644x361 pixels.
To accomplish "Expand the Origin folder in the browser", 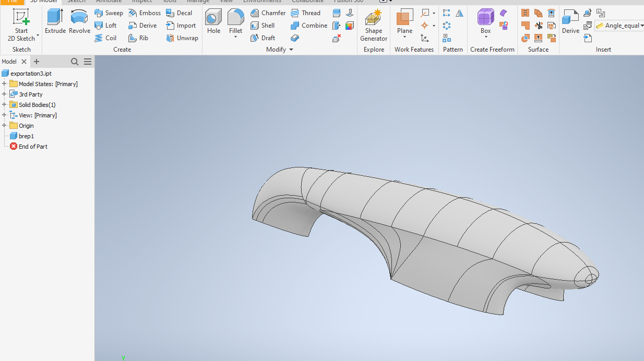I will tap(4, 125).
